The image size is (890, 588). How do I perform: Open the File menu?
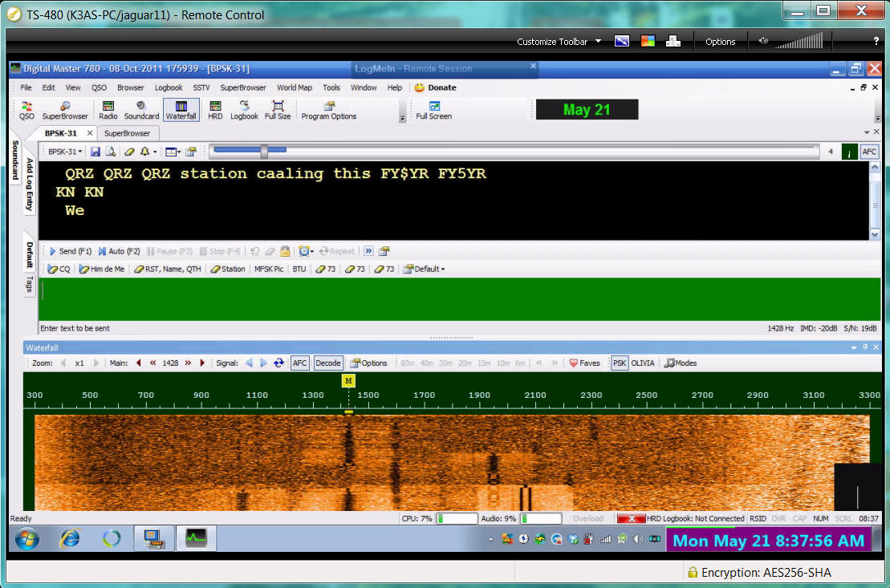pyautogui.click(x=26, y=87)
